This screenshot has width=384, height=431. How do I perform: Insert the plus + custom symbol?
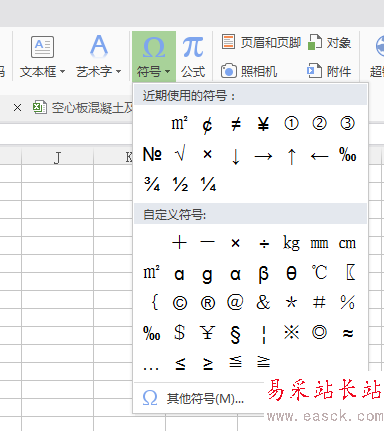click(x=179, y=242)
